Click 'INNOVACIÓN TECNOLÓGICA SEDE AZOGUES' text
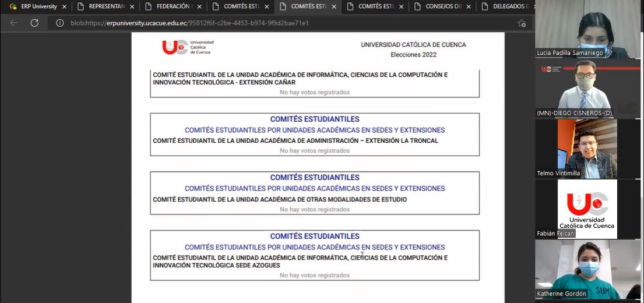The width and height of the screenshot is (644, 303). [216, 266]
